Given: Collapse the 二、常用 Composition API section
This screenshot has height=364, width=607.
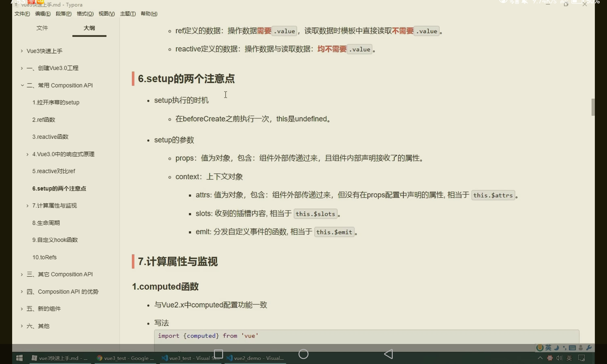Looking at the screenshot, I should (x=22, y=86).
